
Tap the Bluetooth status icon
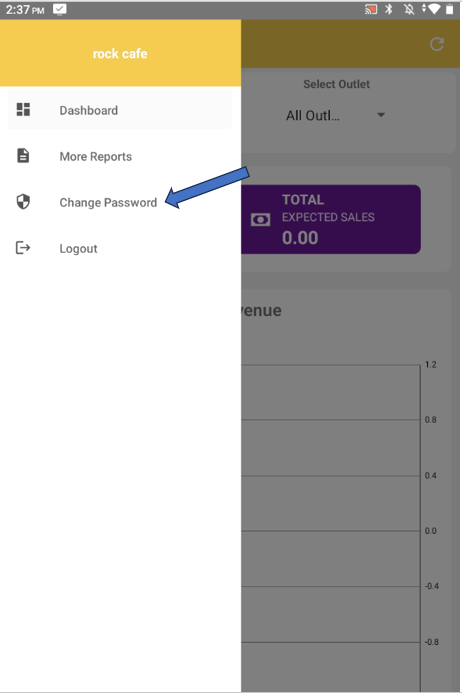389,9
